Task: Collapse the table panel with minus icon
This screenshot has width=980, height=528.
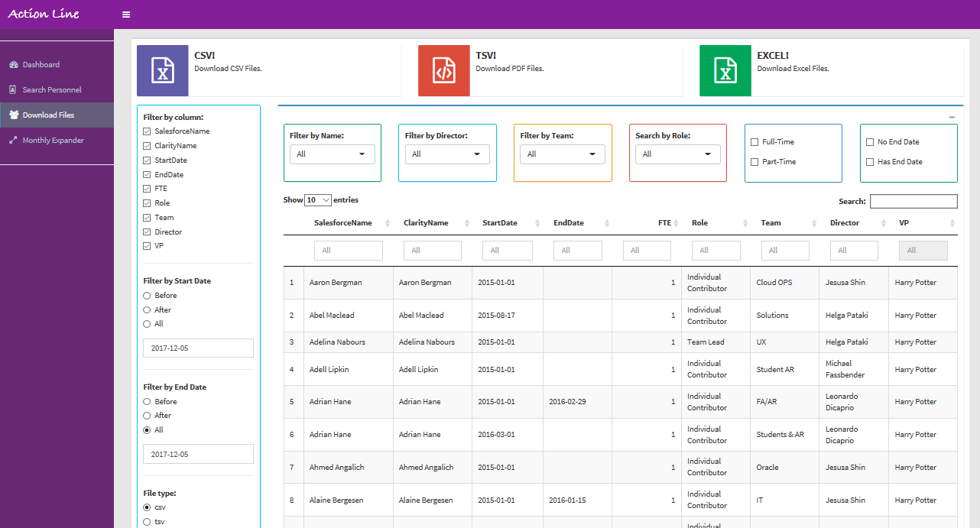Action: tap(952, 117)
